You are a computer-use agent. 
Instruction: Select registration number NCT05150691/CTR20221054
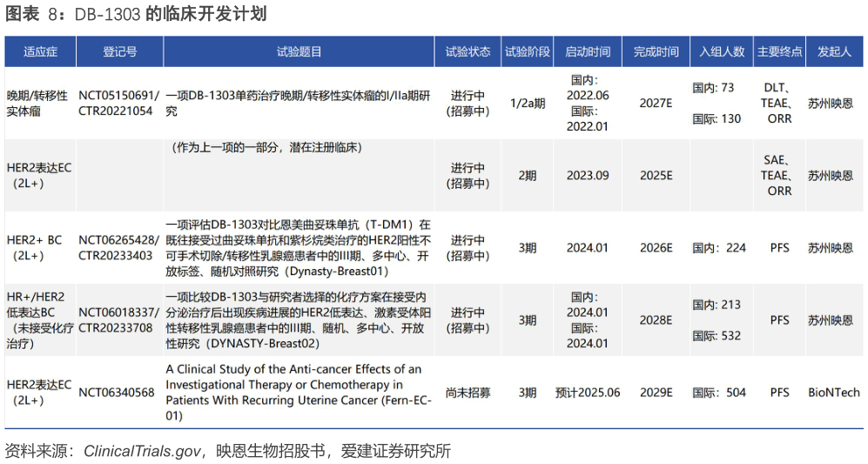(118, 104)
